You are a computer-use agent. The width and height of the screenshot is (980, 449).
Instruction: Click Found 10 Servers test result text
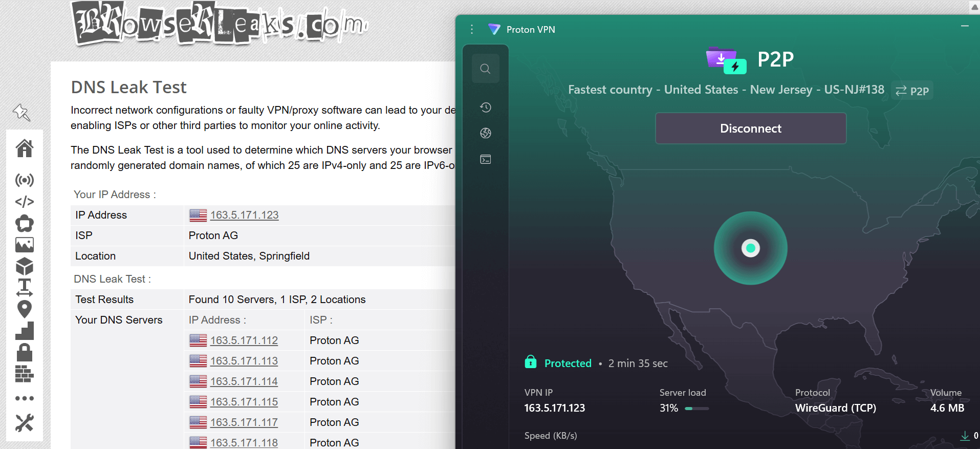pyautogui.click(x=277, y=300)
